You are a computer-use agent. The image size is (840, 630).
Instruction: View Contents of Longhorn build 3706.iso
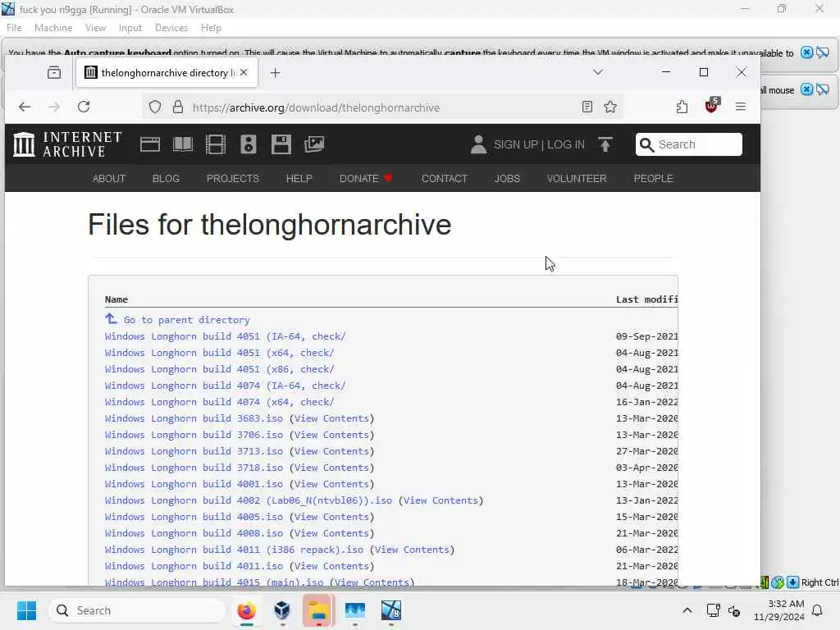pos(331,435)
